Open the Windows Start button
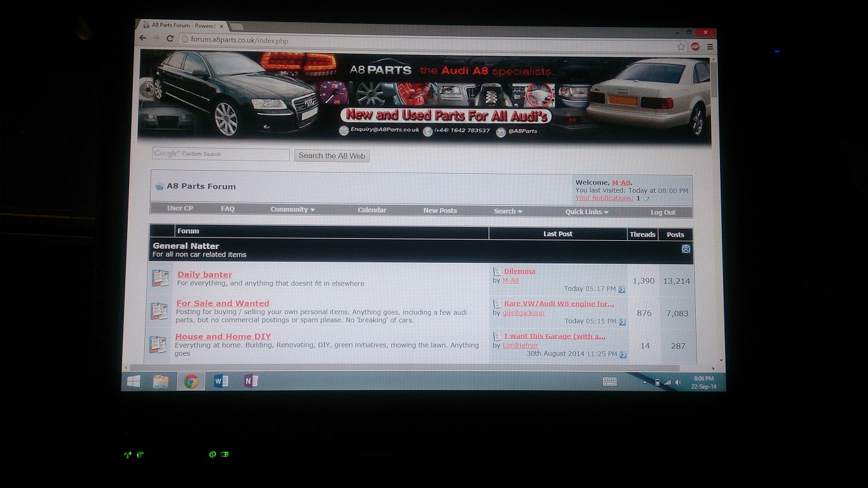This screenshot has height=488, width=868. pos(133,381)
